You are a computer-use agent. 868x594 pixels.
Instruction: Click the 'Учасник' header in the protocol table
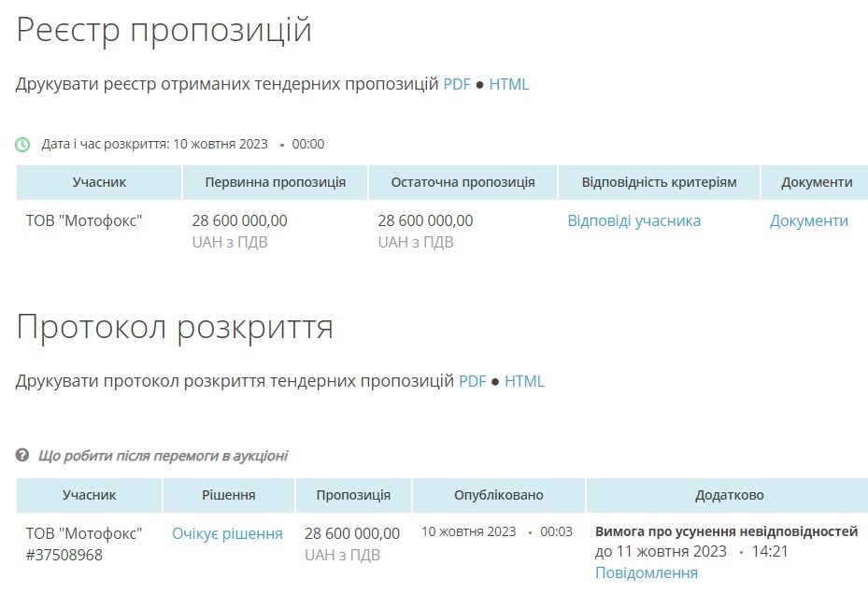tap(89, 495)
